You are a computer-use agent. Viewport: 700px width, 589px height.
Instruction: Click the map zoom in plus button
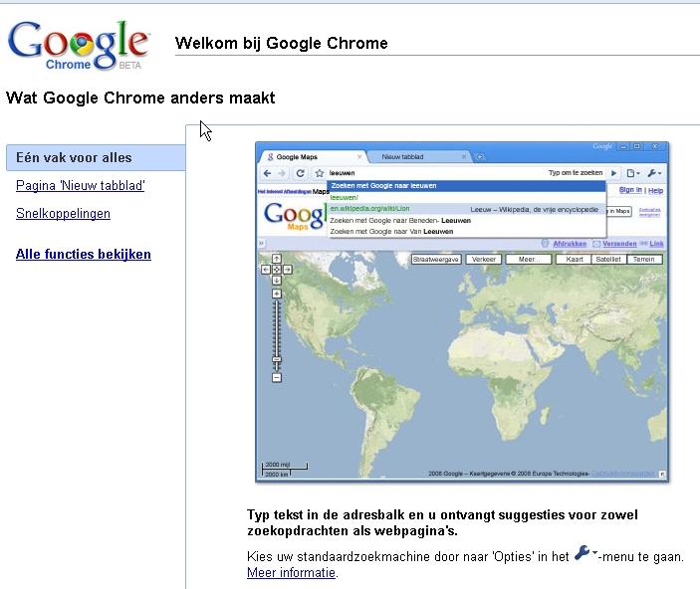(x=277, y=294)
